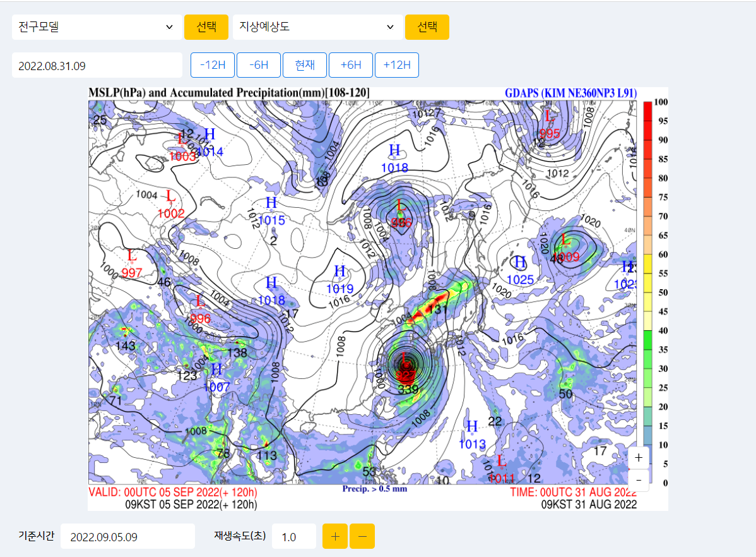Click the typhoon center on the map
The image size is (756, 557).
pyautogui.click(x=406, y=363)
